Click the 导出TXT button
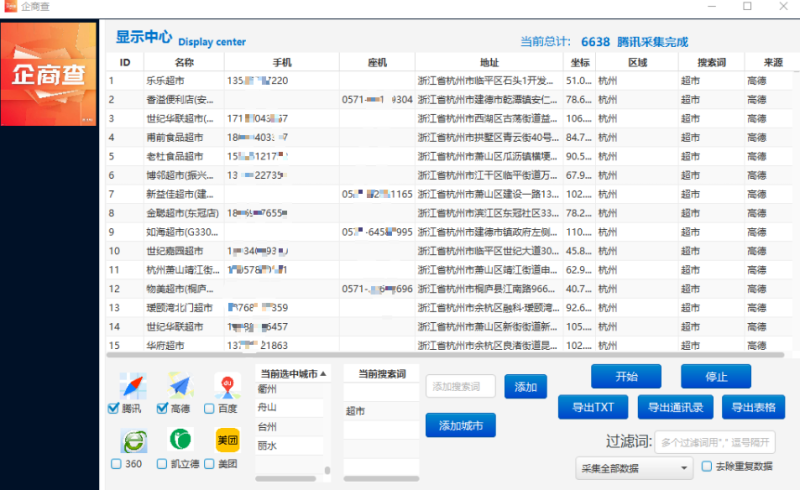Viewport: 800px width, 490px height. point(593,407)
